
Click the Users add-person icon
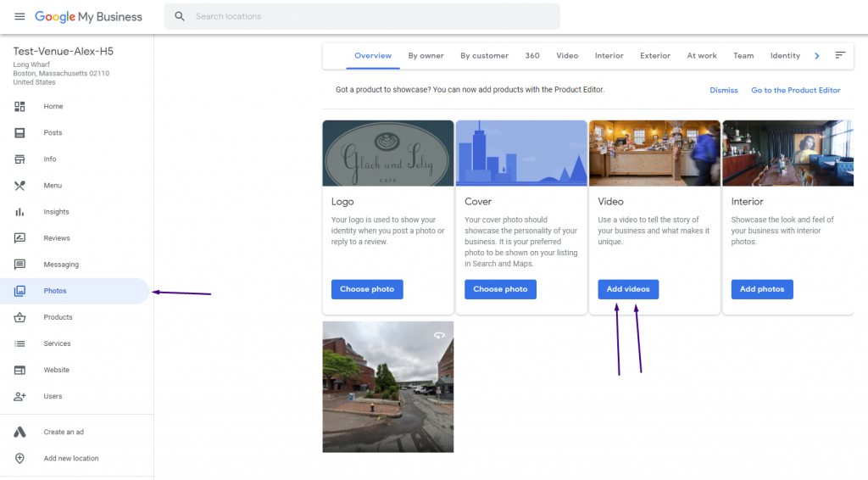tap(19, 396)
